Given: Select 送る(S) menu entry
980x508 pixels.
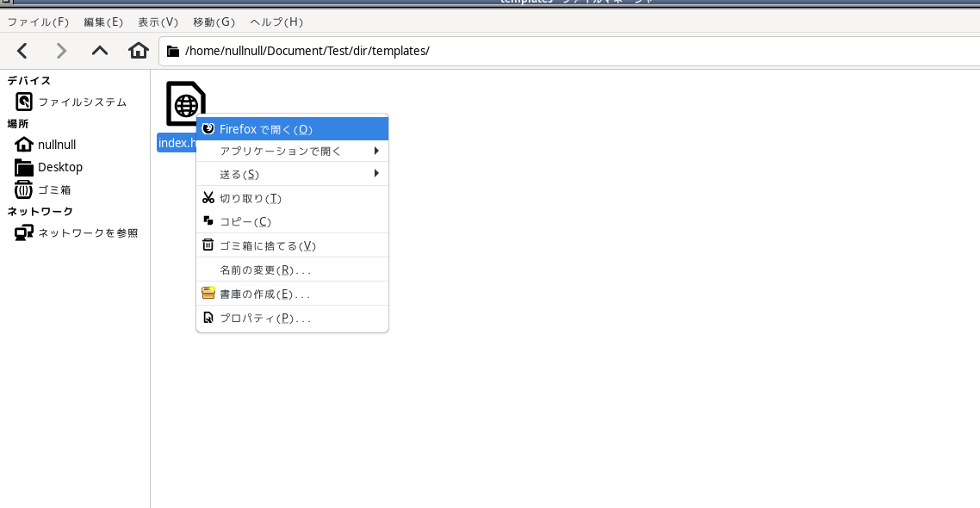Looking at the screenshot, I should coord(292,174).
